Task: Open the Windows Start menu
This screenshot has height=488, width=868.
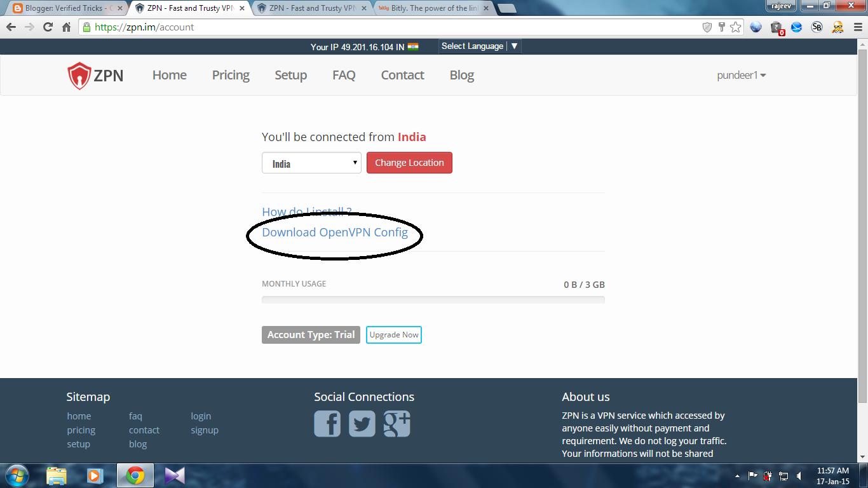Action: pos(17,475)
